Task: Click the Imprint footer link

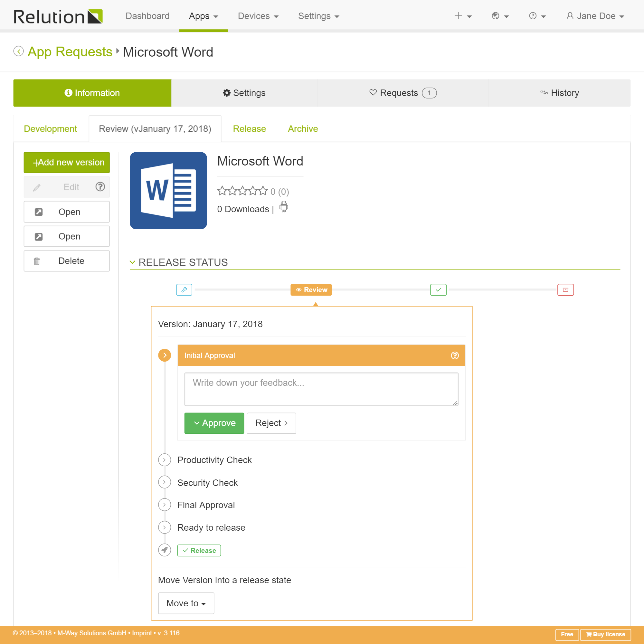Action: pos(142,633)
